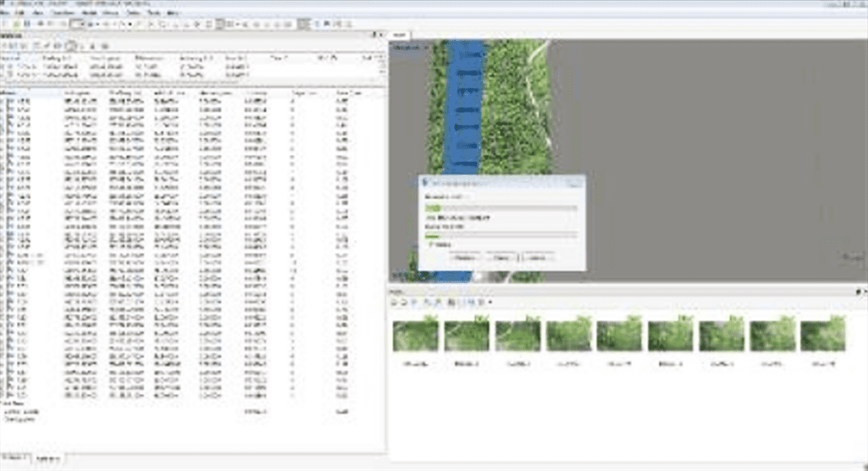Viewport: 868px width, 471px height.
Task: Click the Undo arrow in main toolbar
Action: (x=40, y=24)
